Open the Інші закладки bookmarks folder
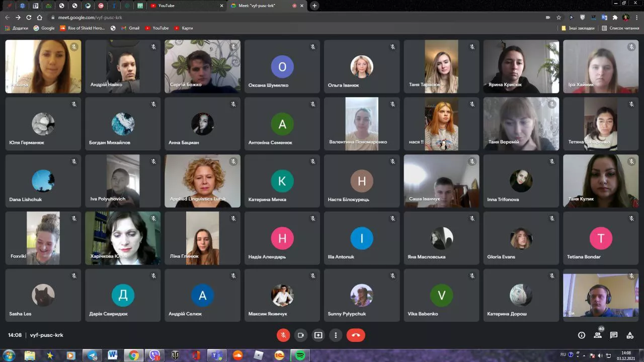644x362 pixels. click(x=578, y=28)
